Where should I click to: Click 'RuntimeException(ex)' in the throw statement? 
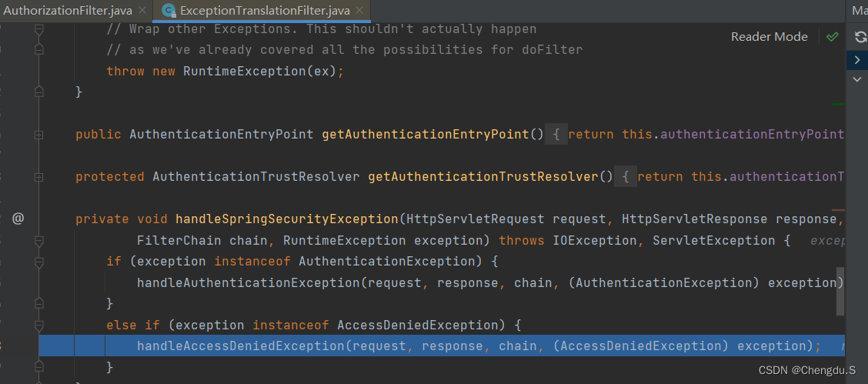click(259, 72)
